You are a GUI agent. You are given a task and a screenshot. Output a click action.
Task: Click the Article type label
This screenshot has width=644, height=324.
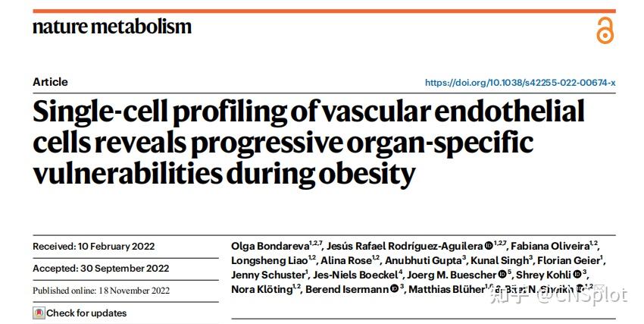coord(50,82)
